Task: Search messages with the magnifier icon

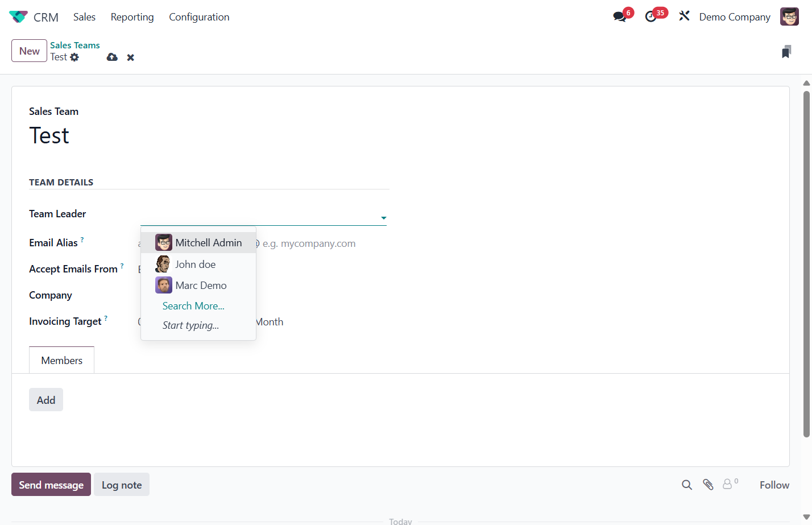Action: 687,485
